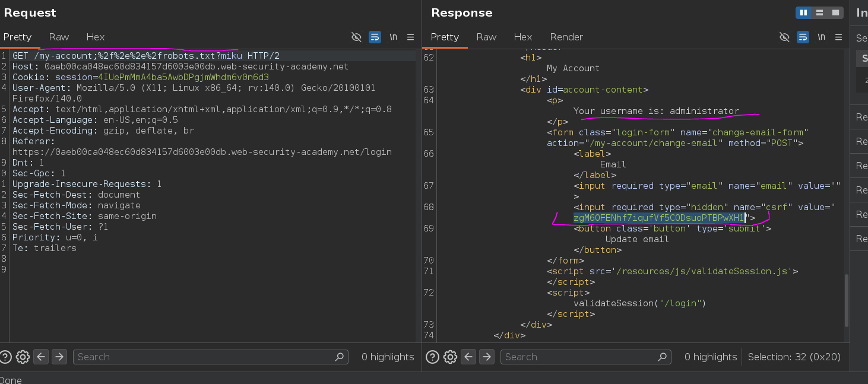Screen dimensions: 868x384
Task: Open help icon below Request panel
Action: [x=5, y=357]
